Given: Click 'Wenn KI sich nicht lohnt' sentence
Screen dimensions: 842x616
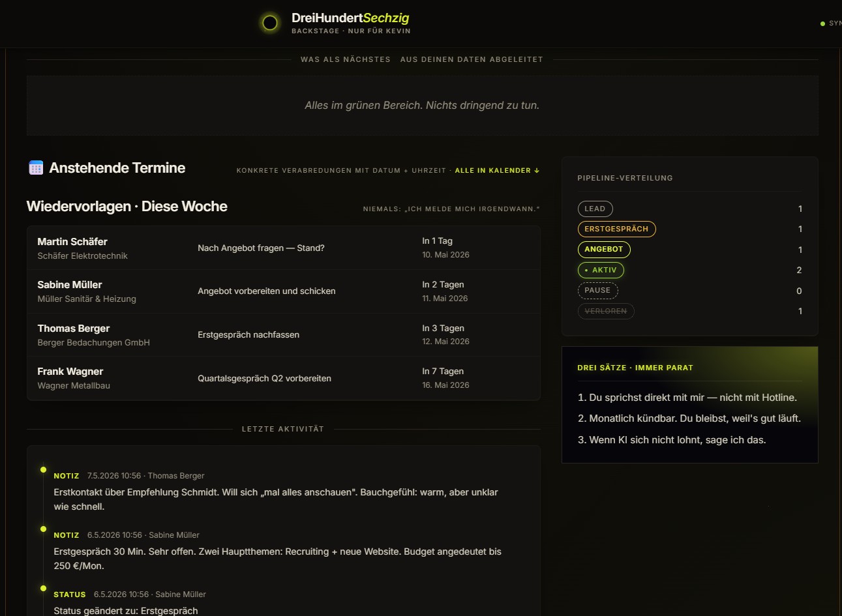Looking at the screenshot, I should pyautogui.click(x=672, y=440).
